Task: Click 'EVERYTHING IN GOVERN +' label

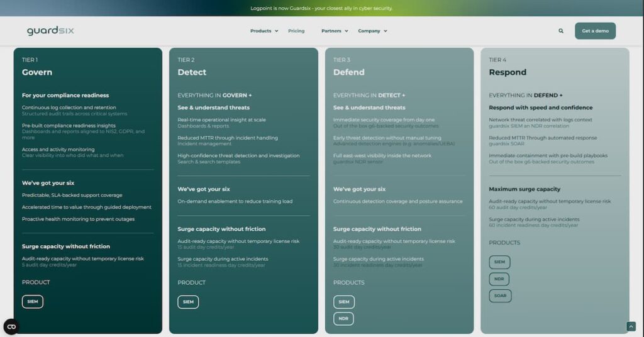Action: pyautogui.click(x=214, y=95)
